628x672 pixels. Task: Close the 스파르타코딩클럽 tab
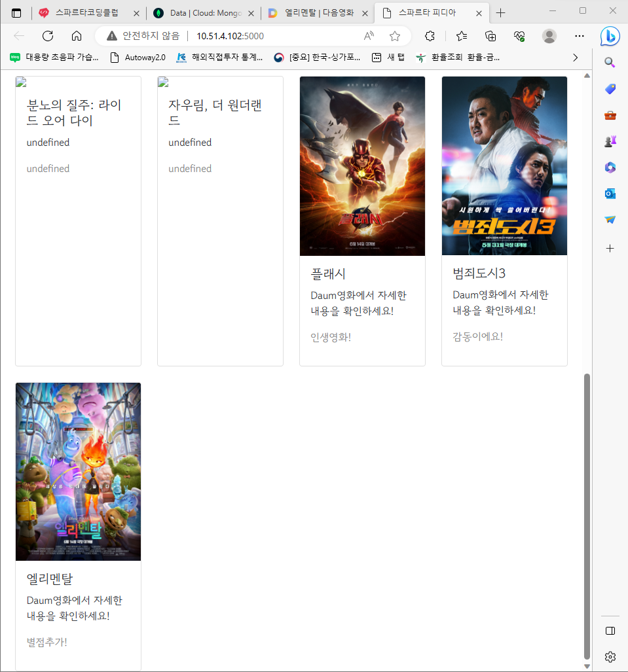(136, 13)
